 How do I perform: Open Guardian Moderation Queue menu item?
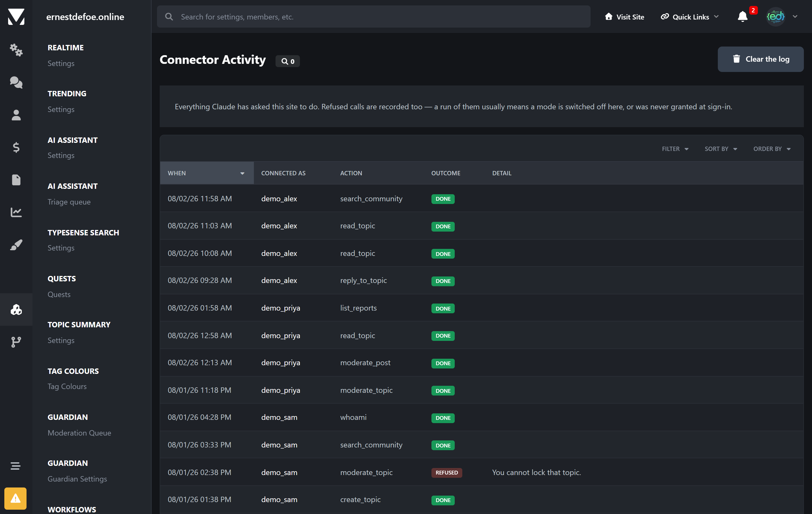click(79, 432)
